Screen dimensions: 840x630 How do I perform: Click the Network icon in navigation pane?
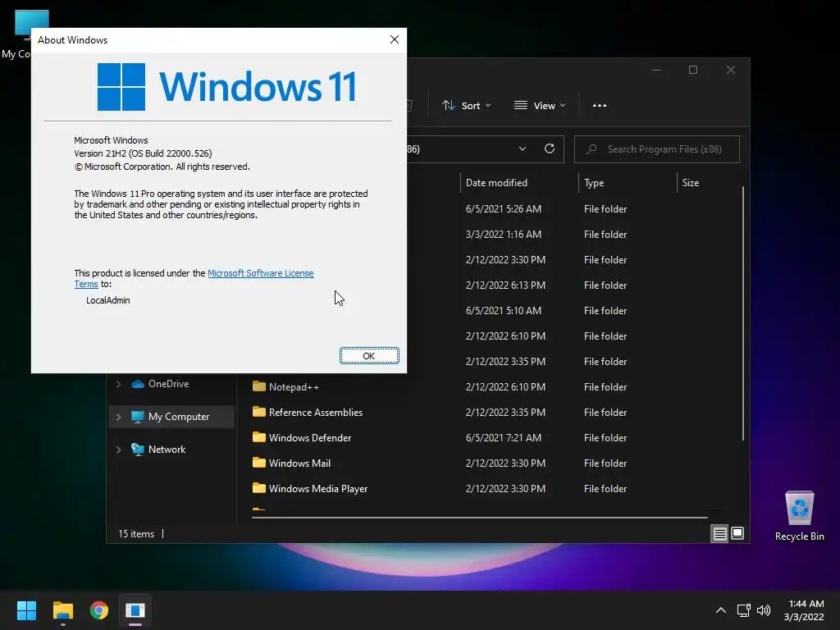click(x=138, y=450)
